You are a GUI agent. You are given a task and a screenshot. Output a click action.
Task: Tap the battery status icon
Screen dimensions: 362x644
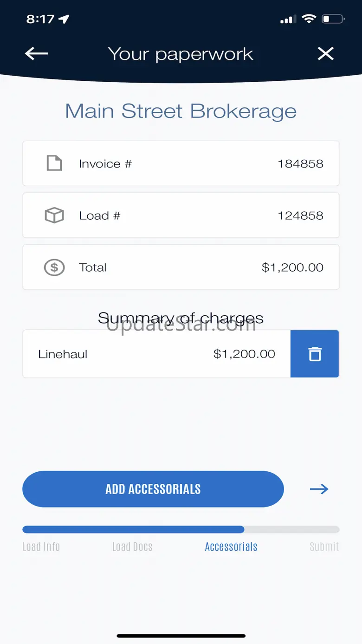point(333,19)
